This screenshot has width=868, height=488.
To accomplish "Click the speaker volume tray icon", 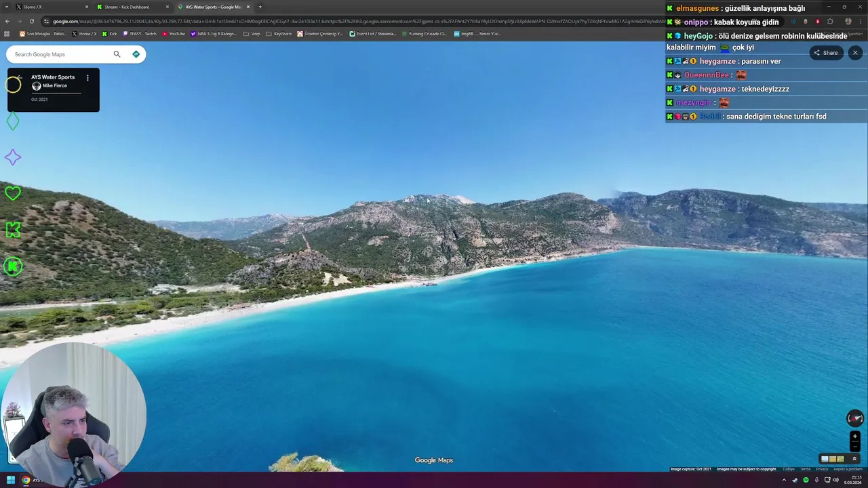I will click(835, 480).
